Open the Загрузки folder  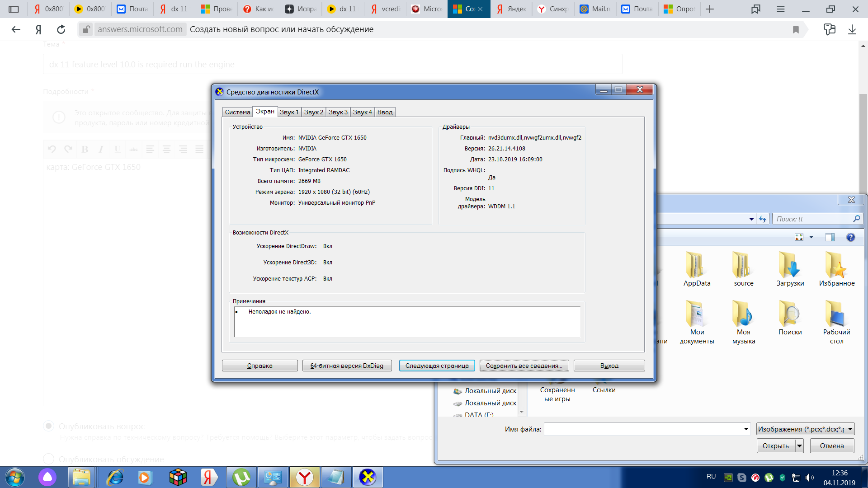coord(790,269)
